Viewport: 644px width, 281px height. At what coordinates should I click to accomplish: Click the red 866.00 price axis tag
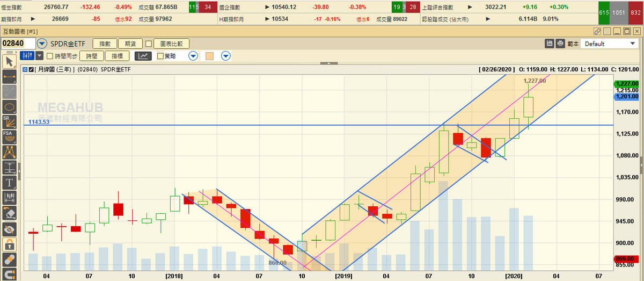pyautogui.click(x=627, y=258)
